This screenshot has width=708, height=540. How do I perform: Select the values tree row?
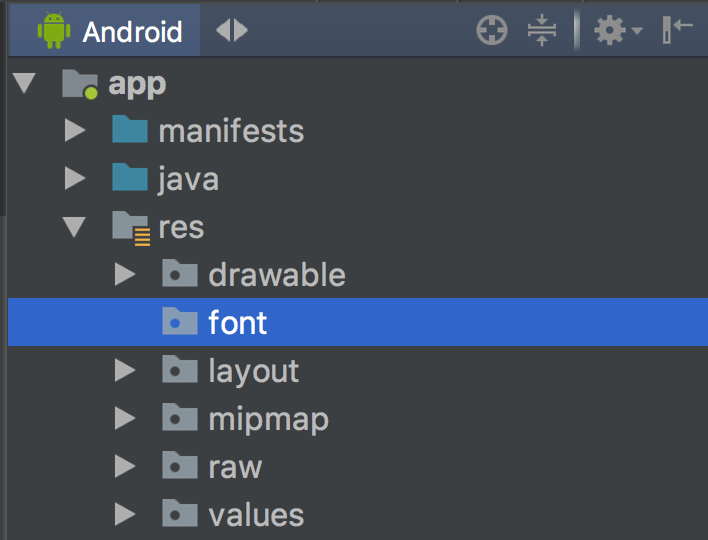(x=358, y=514)
